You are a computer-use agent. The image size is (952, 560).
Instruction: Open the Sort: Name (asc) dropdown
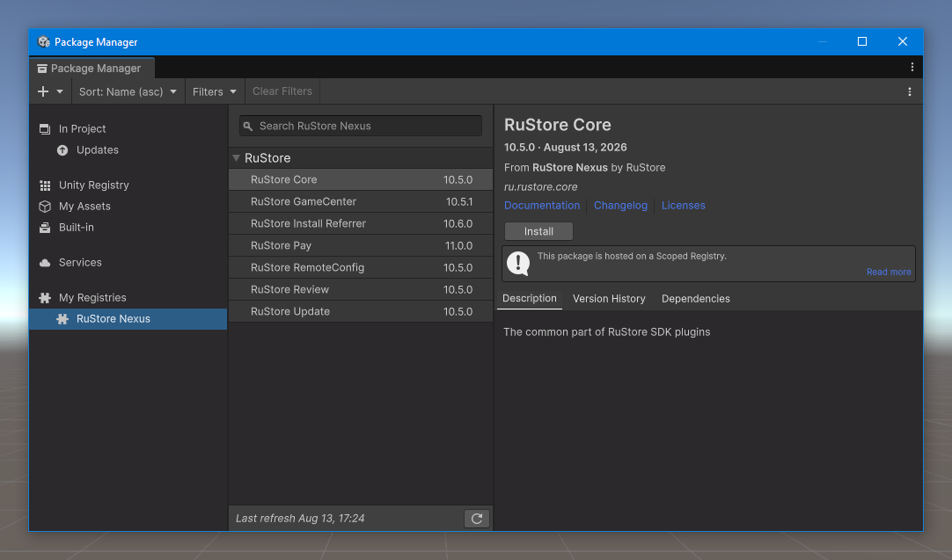click(128, 91)
